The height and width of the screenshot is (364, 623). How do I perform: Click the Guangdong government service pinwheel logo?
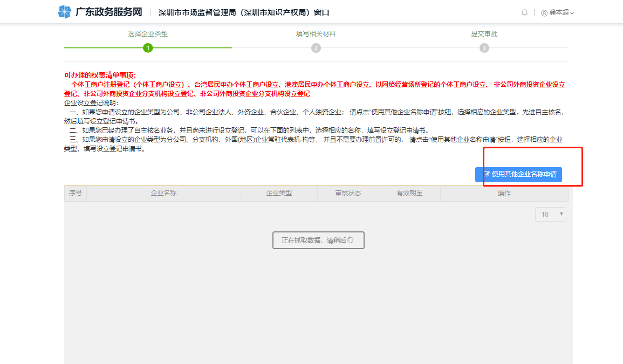[65, 12]
